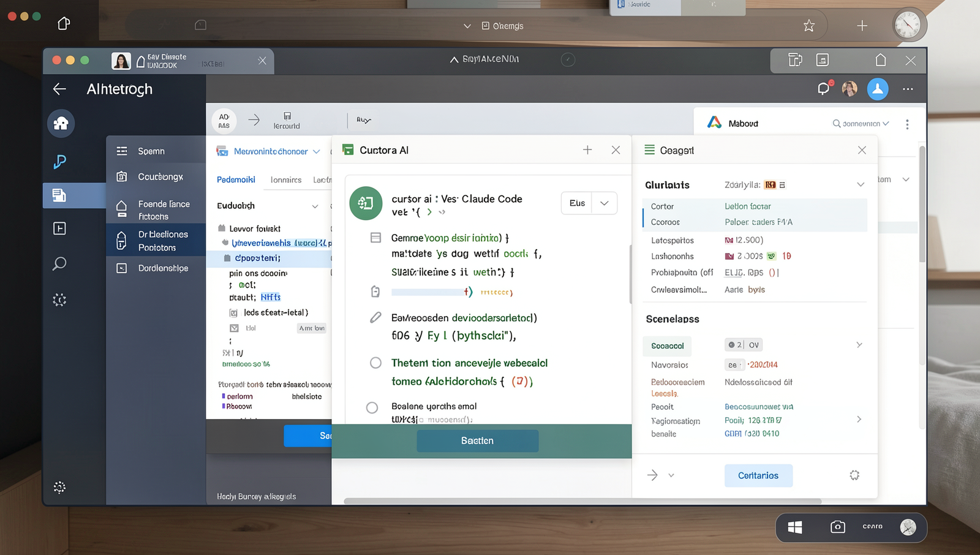Toggle the leds sfeat=ietal checkbox

[x=233, y=313]
